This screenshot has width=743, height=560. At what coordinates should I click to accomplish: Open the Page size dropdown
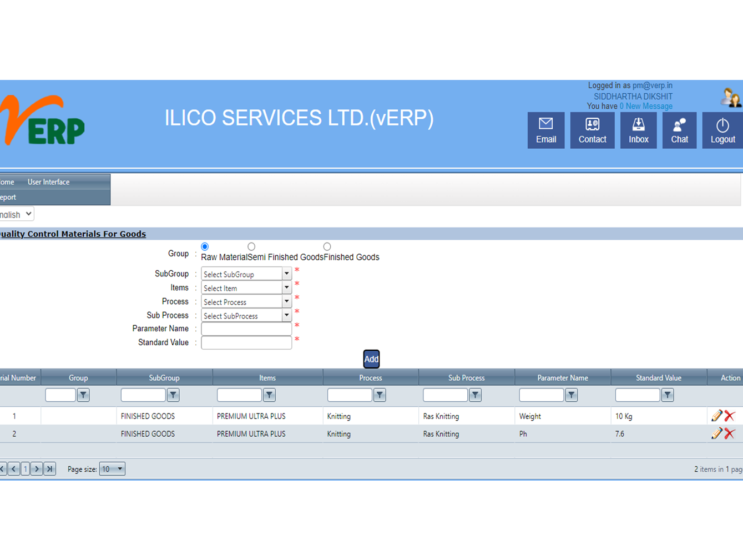pyautogui.click(x=112, y=469)
